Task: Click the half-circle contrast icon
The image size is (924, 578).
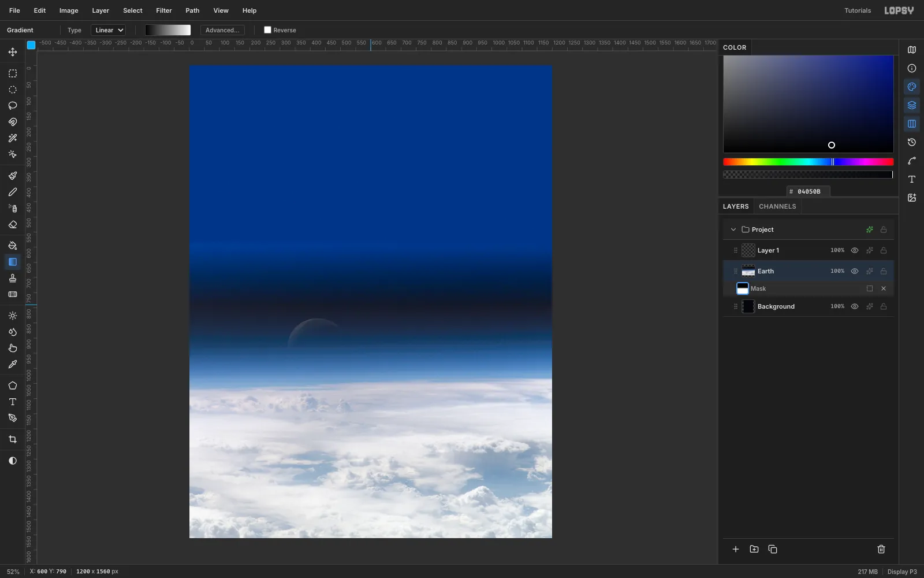Action: 13,461
